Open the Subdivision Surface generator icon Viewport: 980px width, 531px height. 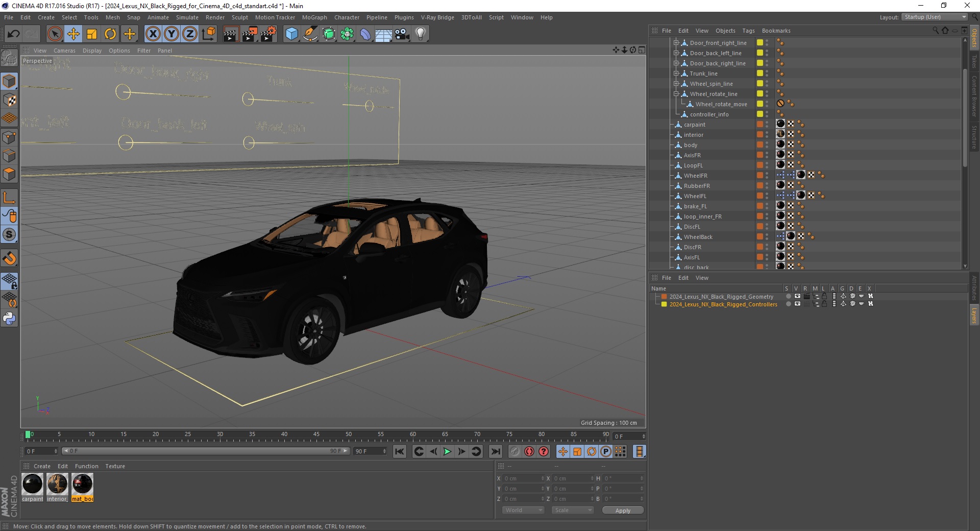(329, 34)
